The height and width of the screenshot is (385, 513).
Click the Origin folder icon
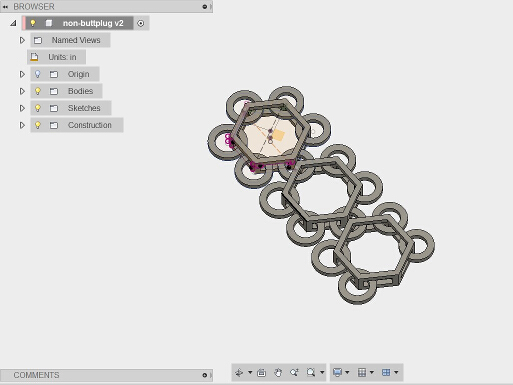pyautogui.click(x=54, y=74)
